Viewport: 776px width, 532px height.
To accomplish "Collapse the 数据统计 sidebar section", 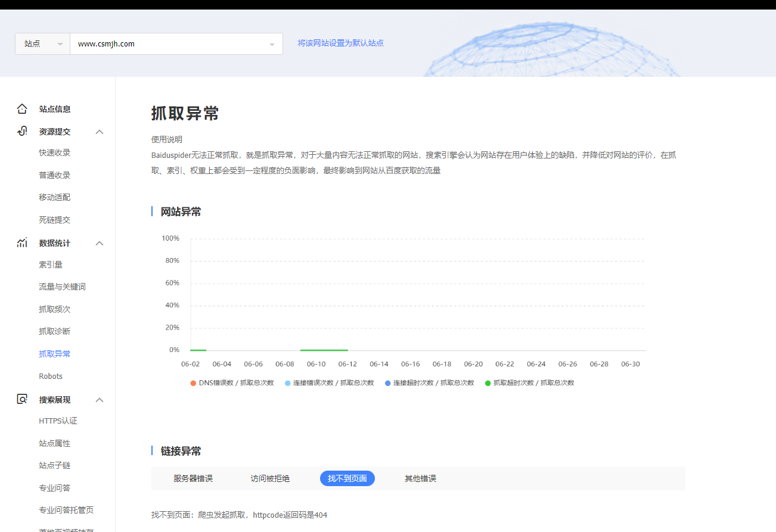I will pyautogui.click(x=100, y=243).
